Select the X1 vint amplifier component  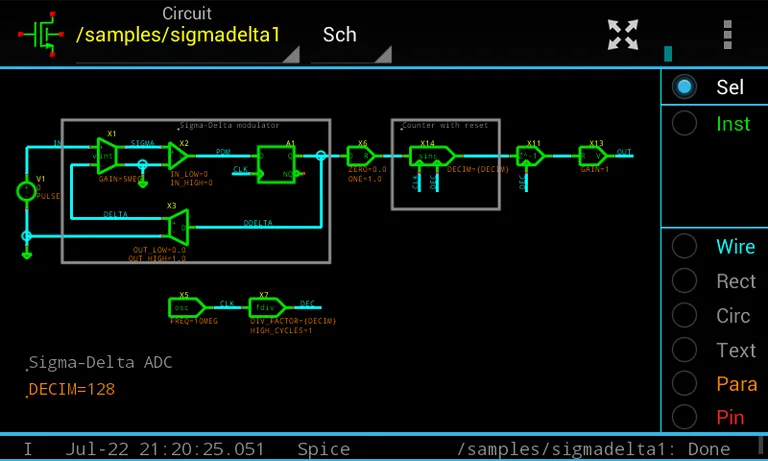[x=107, y=154]
